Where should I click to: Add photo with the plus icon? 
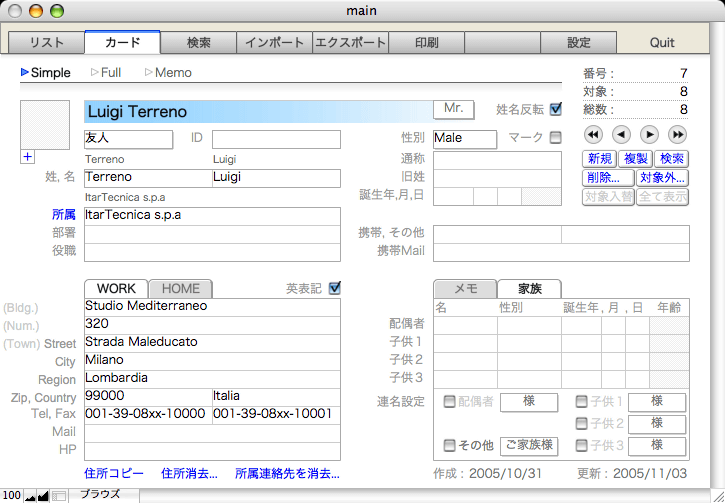(27, 157)
